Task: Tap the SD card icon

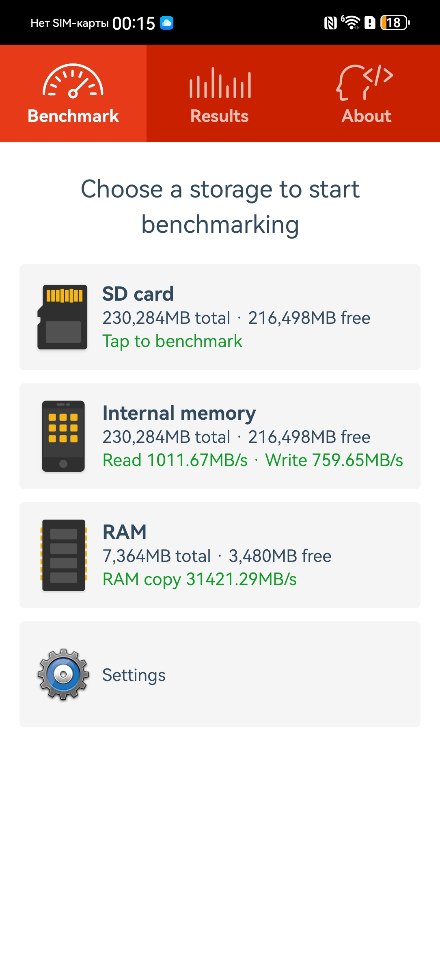Action: point(63,317)
